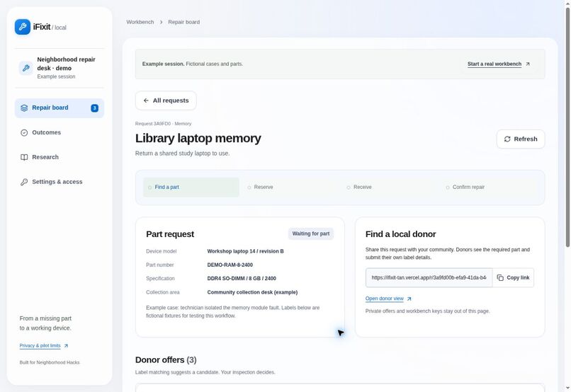Click the Repair board layers icon
Screen dimensions: 571x392
pos(24,108)
